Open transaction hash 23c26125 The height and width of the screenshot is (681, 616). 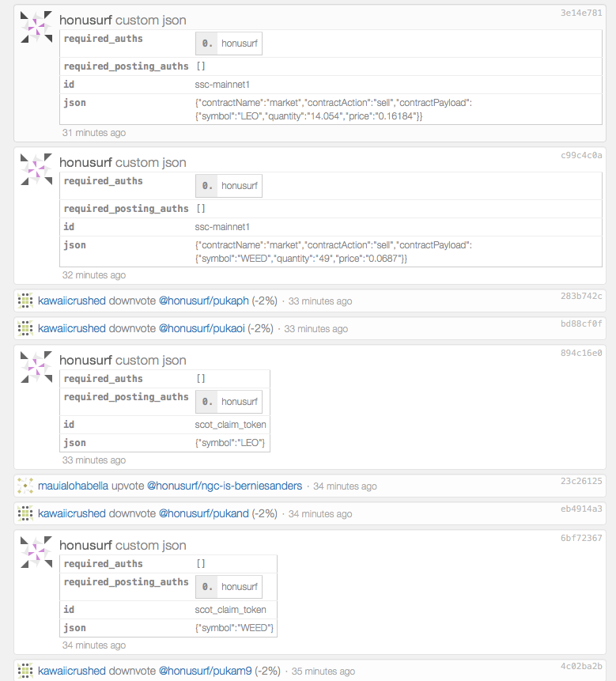[x=581, y=480]
